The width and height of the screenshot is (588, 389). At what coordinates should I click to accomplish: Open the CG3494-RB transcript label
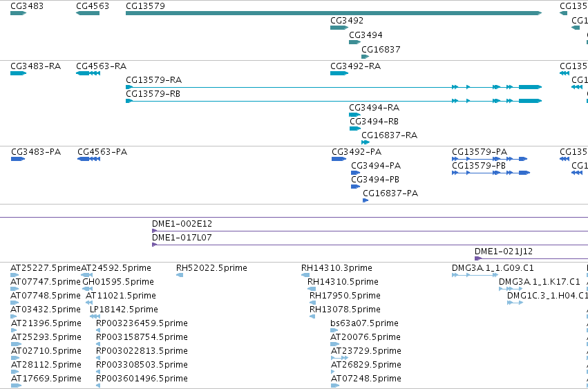point(374,122)
